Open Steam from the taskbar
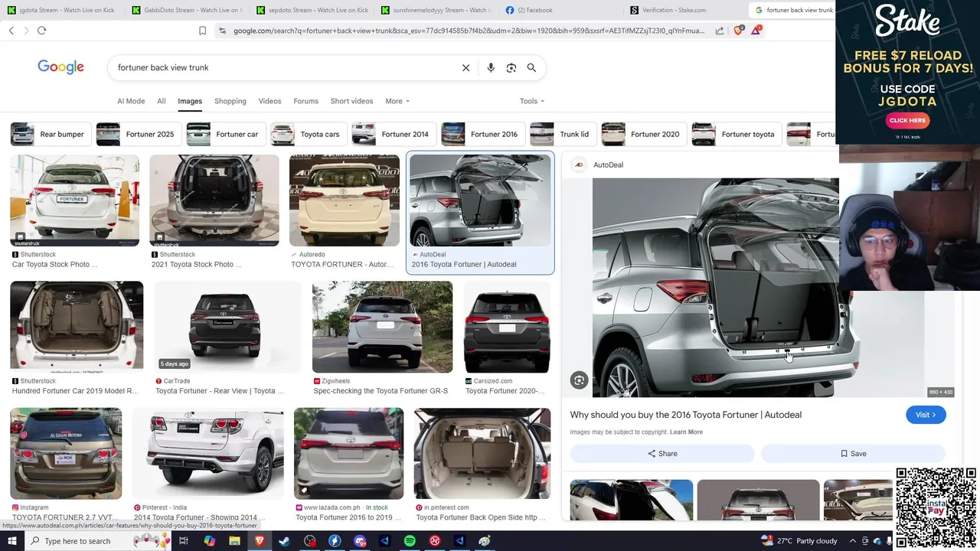The height and width of the screenshot is (551, 980). 284,541
